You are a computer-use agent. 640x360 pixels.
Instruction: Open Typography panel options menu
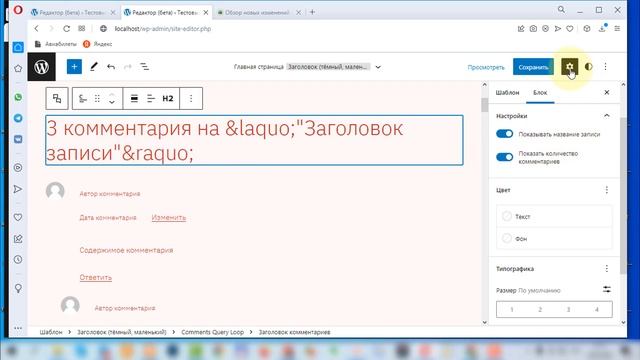tap(607, 268)
